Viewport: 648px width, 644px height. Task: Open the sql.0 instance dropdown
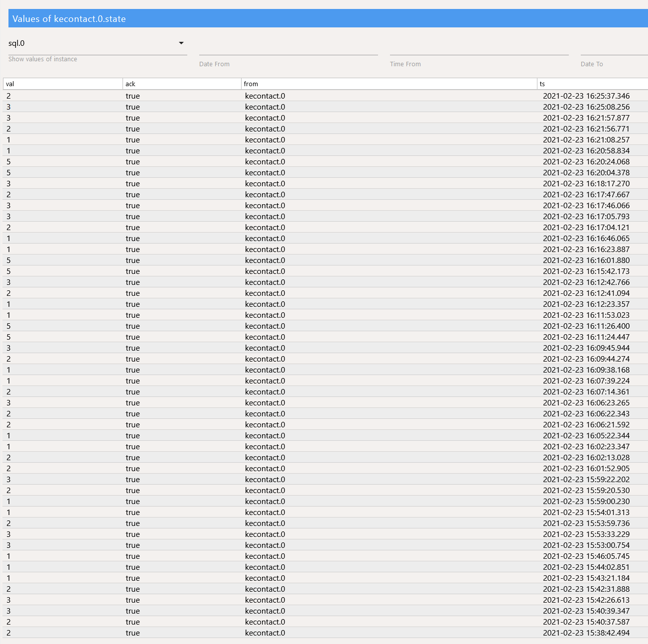(x=98, y=44)
